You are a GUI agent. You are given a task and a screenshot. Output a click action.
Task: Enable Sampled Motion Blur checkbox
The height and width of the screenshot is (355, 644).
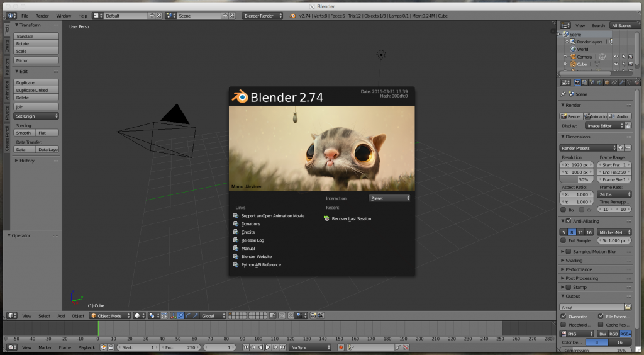(x=569, y=252)
